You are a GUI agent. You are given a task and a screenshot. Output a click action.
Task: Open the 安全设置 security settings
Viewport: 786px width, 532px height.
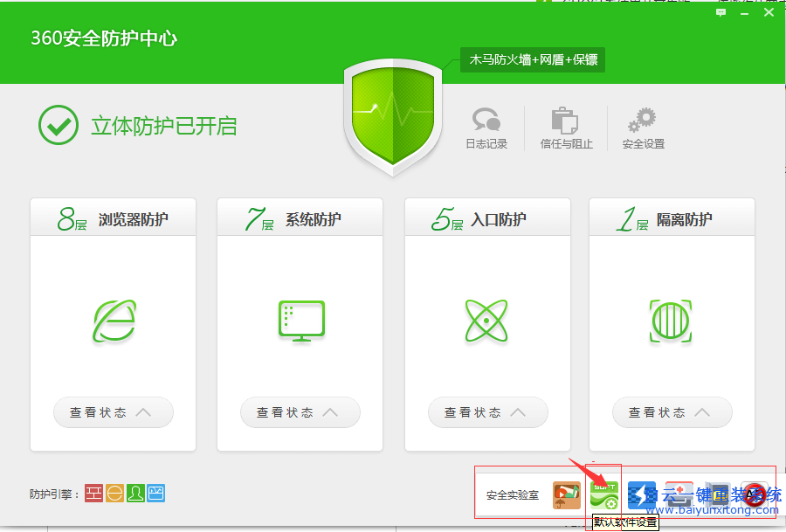[x=642, y=127]
